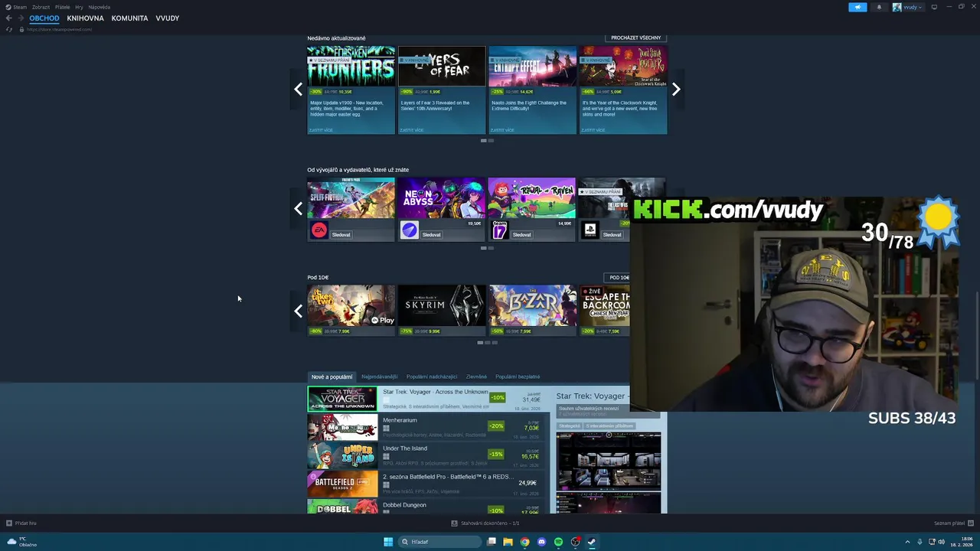Open the It Takes Two game tile

click(351, 311)
